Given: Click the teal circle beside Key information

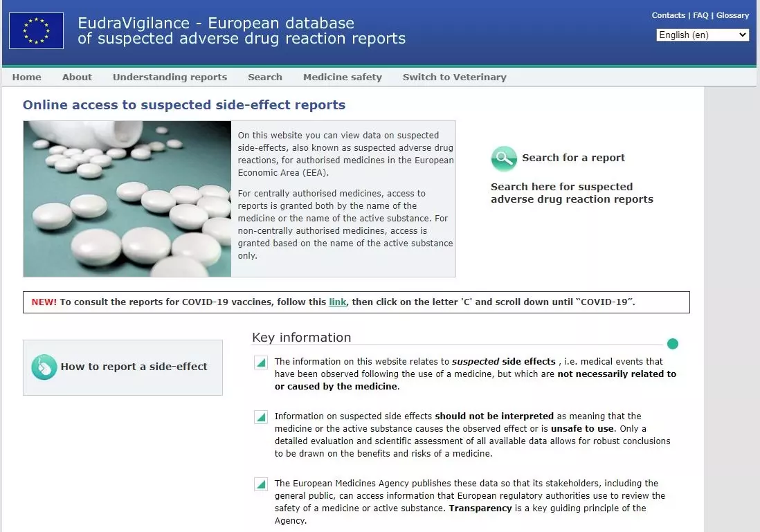Looking at the screenshot, I should pyautogui.click(x=672, y=344).
